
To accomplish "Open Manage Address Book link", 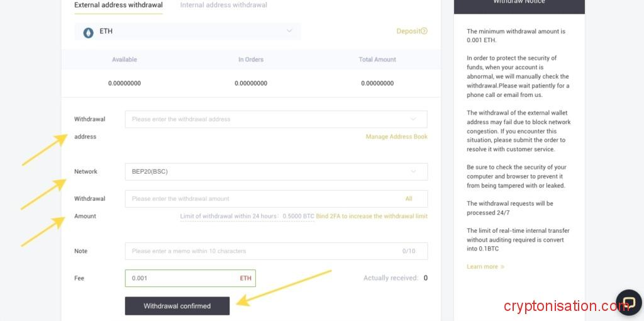I will point(396,137).
